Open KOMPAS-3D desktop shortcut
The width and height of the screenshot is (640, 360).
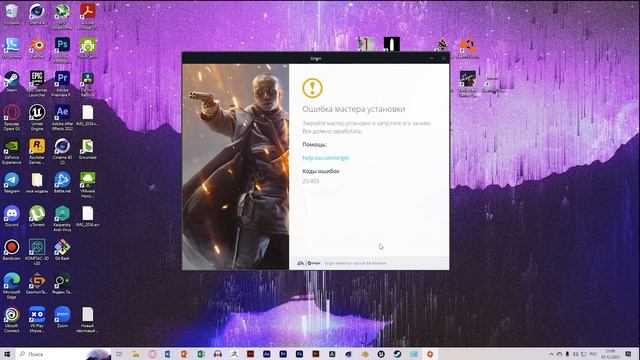pyautogui.click(x=37, y=252)
